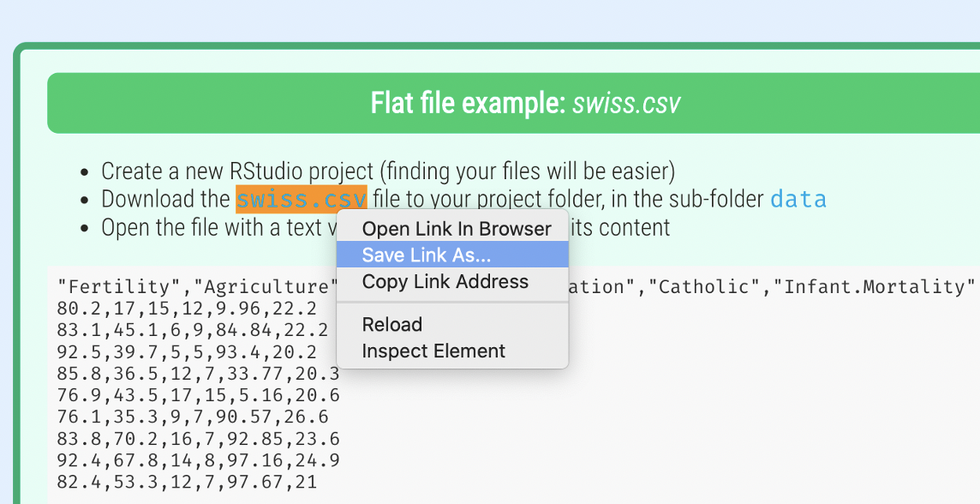Select Save Link As... menu entry

click(x=427, y=255)
